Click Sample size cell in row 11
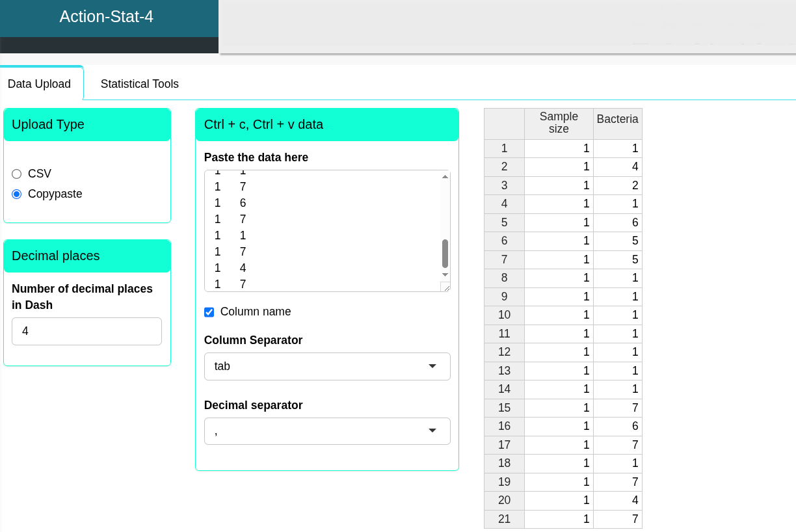The width and height of the screenshot is (796, 532). point(559,334)
